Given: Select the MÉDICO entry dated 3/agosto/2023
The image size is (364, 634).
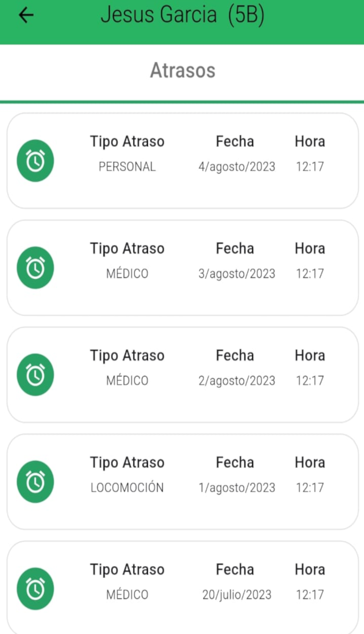Looking at the screenshot, I should coord(183,267).
